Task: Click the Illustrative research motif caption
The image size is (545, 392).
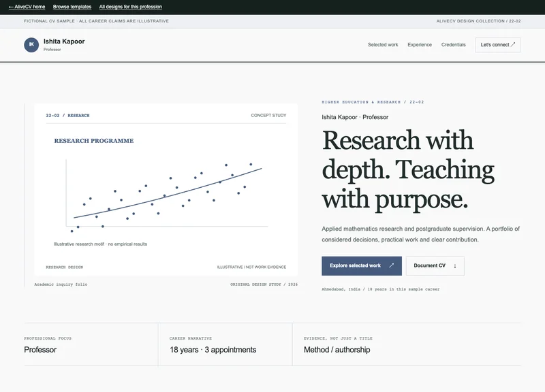Action: 100,244
